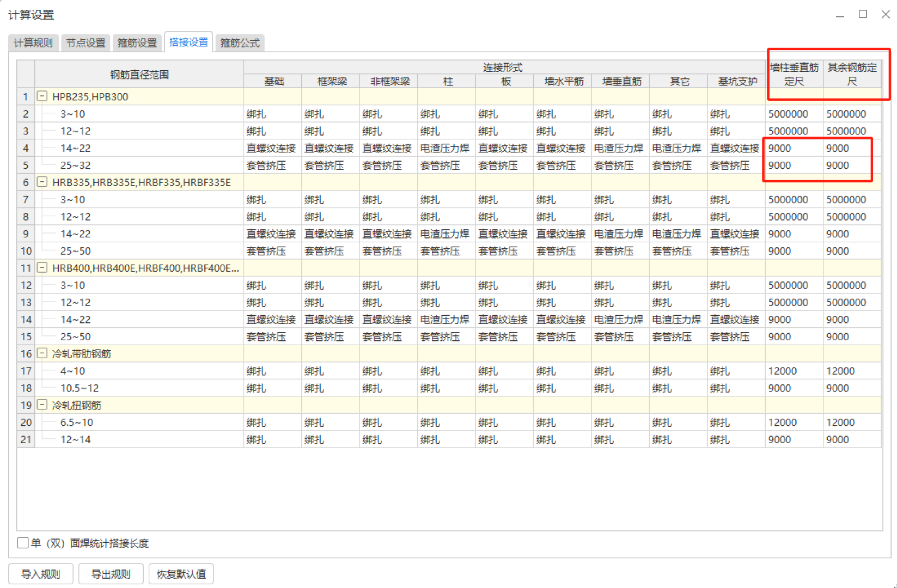Switch to the 计算规则 tab
This screenshot has height=588, width=897.
point(33,43)
